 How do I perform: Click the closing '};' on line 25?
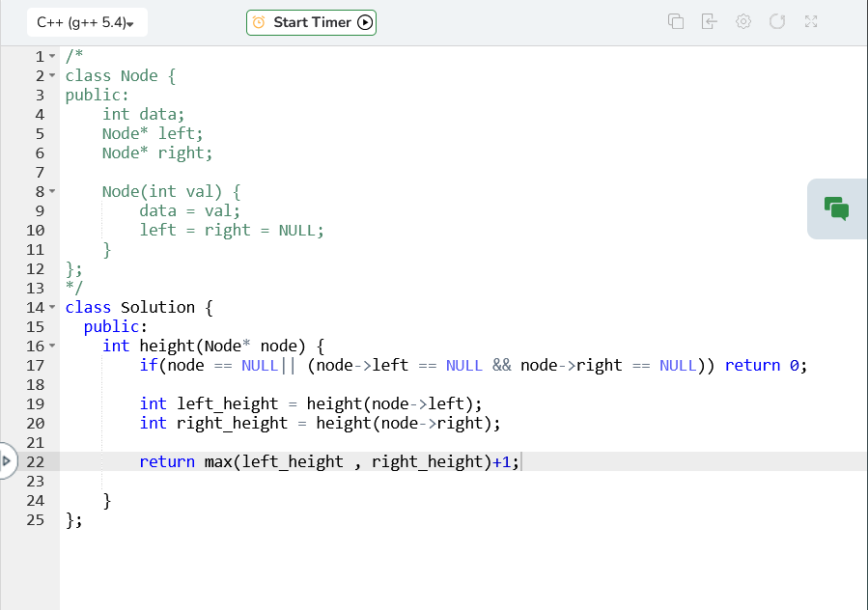(74, 520)
